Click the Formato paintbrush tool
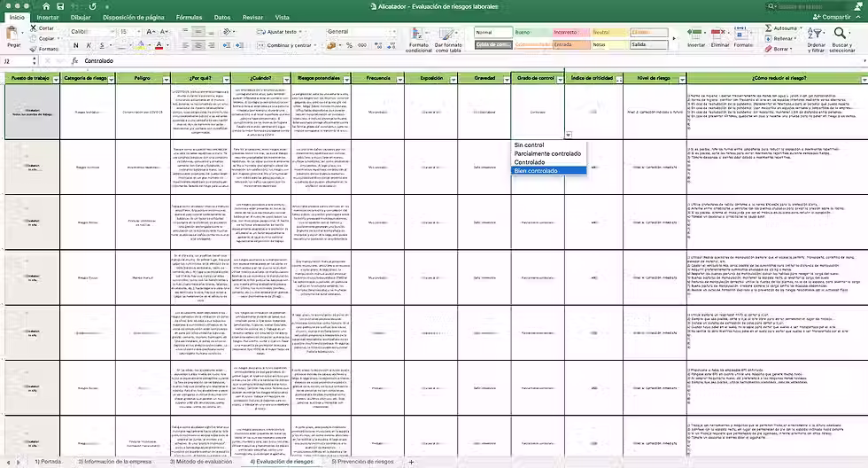 pyautogui.click(x=43, y=49)
